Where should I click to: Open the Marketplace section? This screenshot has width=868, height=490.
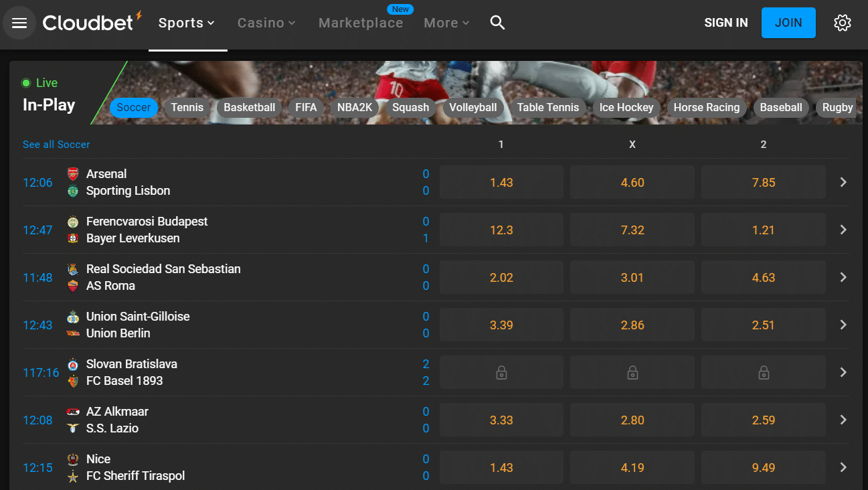point(361,23)
